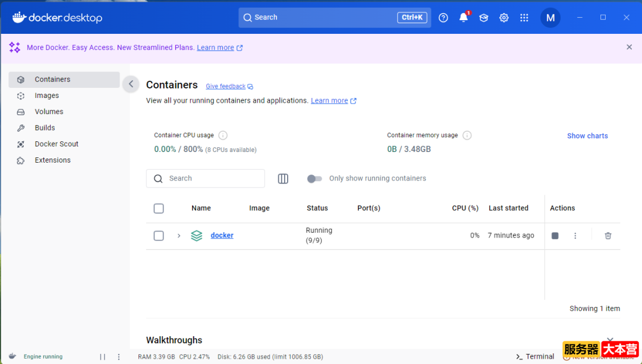The image size is (642, 364).
Task: Click the Ctrl+K shortcut badge
Action: [x=412, y=18]
